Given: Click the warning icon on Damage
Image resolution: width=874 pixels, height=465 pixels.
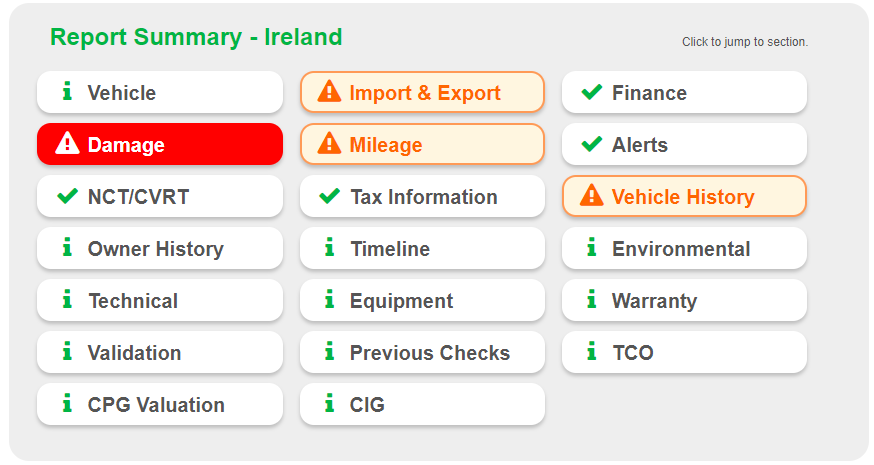Looking at the screenshot, I should click(x=67, y=144).
